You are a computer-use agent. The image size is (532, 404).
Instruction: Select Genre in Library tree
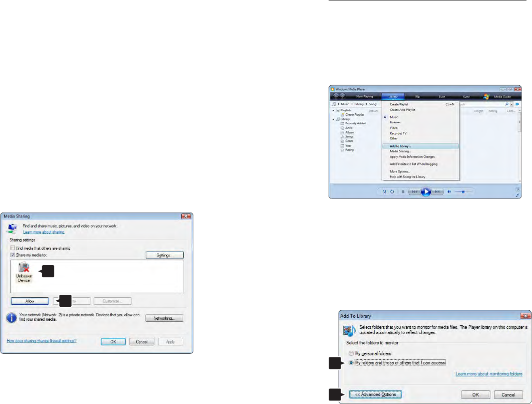click(x=349, y=141)
